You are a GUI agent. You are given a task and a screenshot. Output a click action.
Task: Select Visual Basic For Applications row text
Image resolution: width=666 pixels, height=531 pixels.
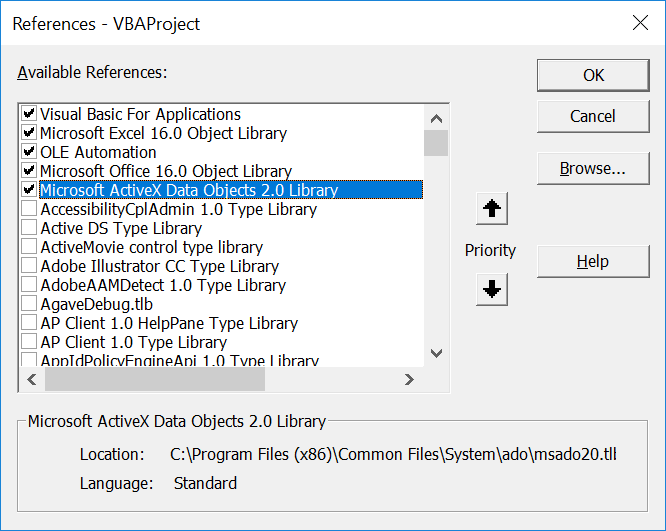click(x=140, y=114)
